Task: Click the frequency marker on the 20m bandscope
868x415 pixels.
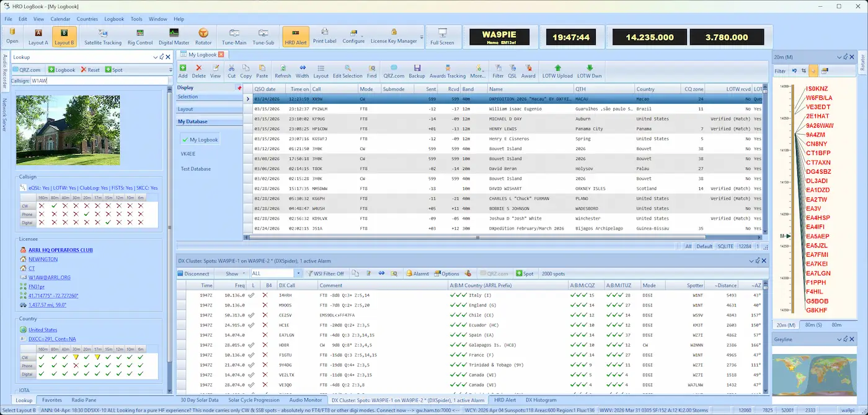Action: click(785, 236)
